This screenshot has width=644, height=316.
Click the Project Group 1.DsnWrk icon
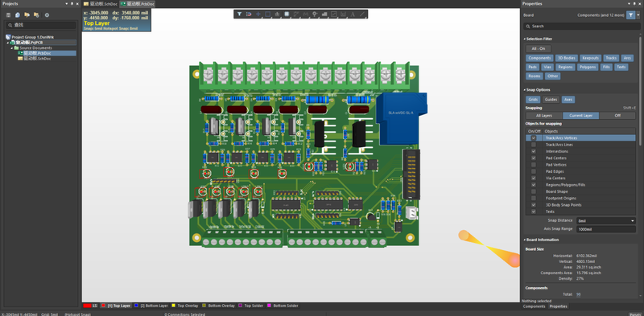8,37
